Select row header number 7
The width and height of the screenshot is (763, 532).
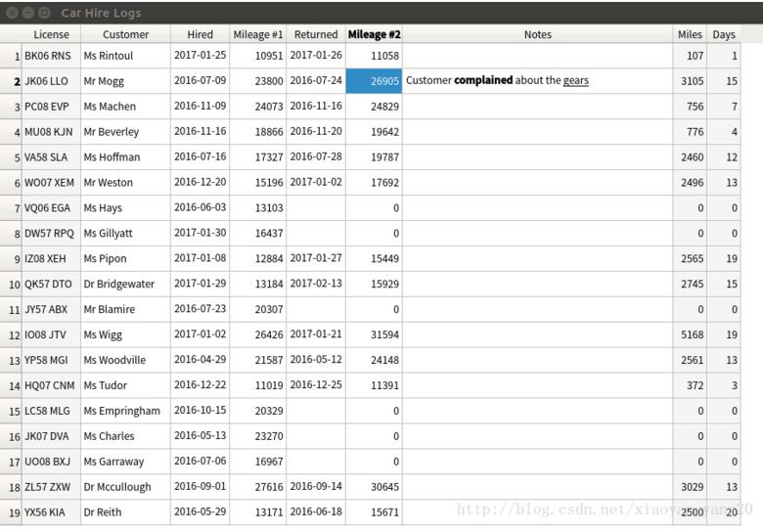[x=11, y=208]
